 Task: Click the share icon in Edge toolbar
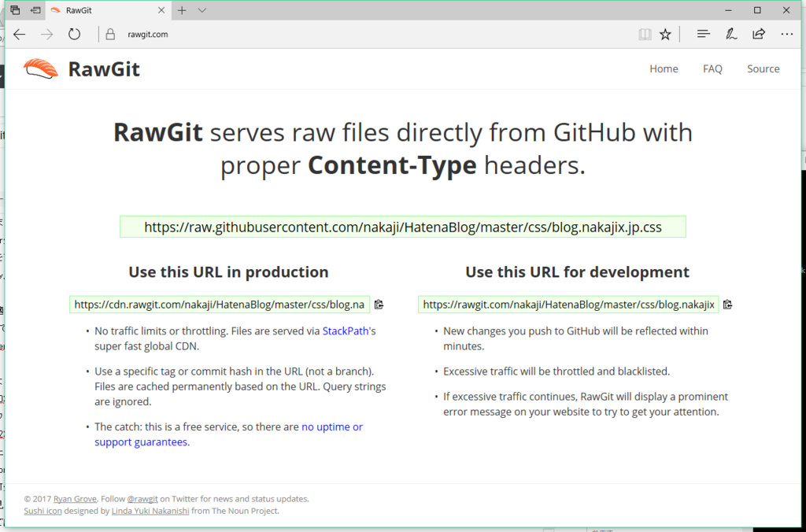(x=759, y=34)
